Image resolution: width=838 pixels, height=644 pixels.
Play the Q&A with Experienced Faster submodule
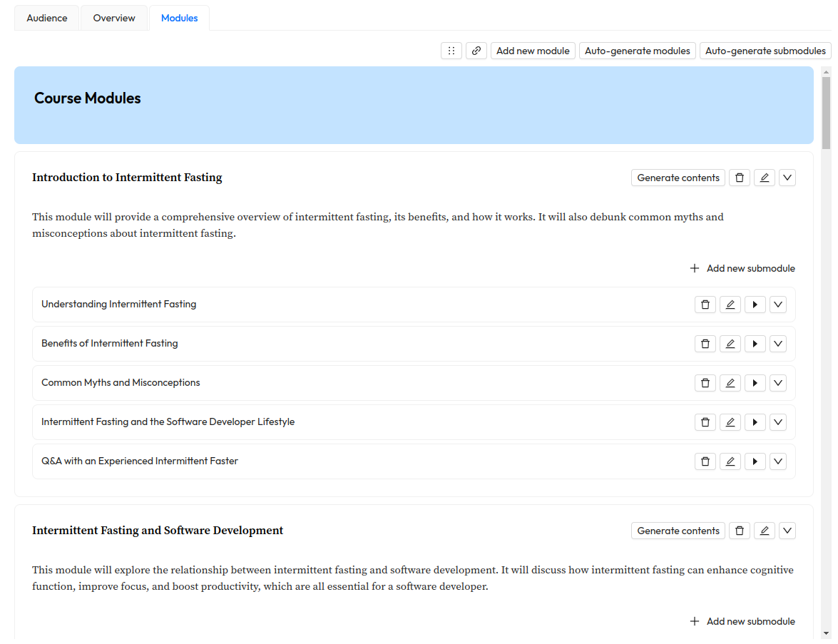click(755, 461)
